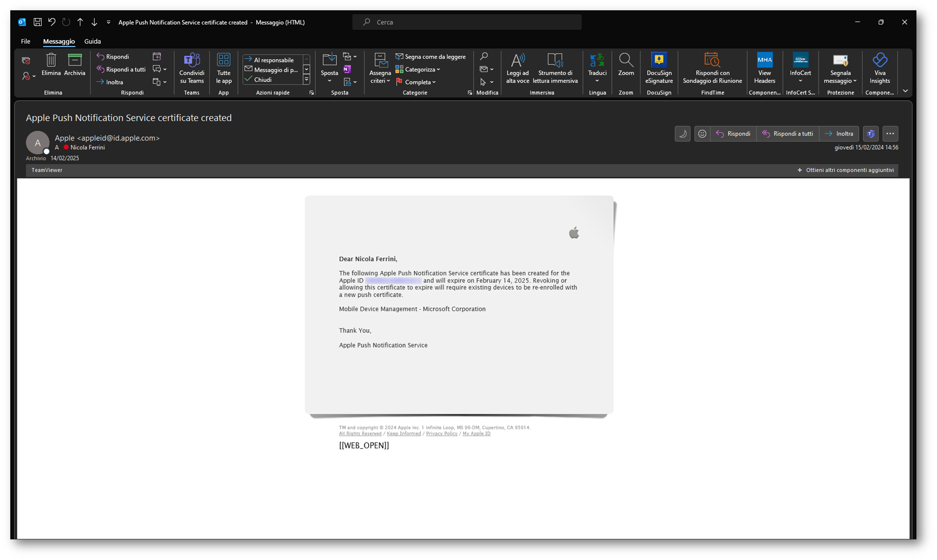Viewport: 937px width, 560px height.
Task: Click Segna come da leggere
Action: tap(430, 57)
